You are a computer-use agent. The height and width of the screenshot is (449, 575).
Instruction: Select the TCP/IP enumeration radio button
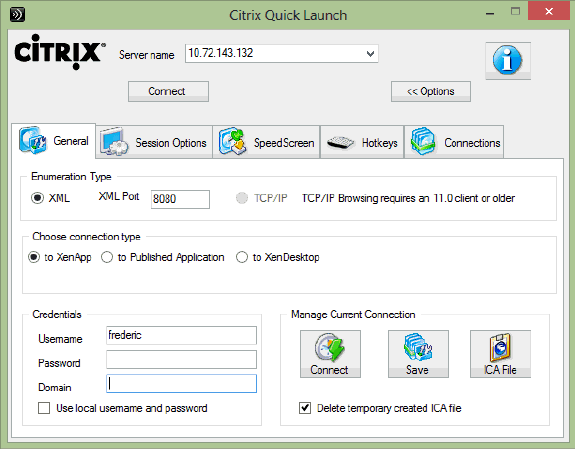click(242, 198)
